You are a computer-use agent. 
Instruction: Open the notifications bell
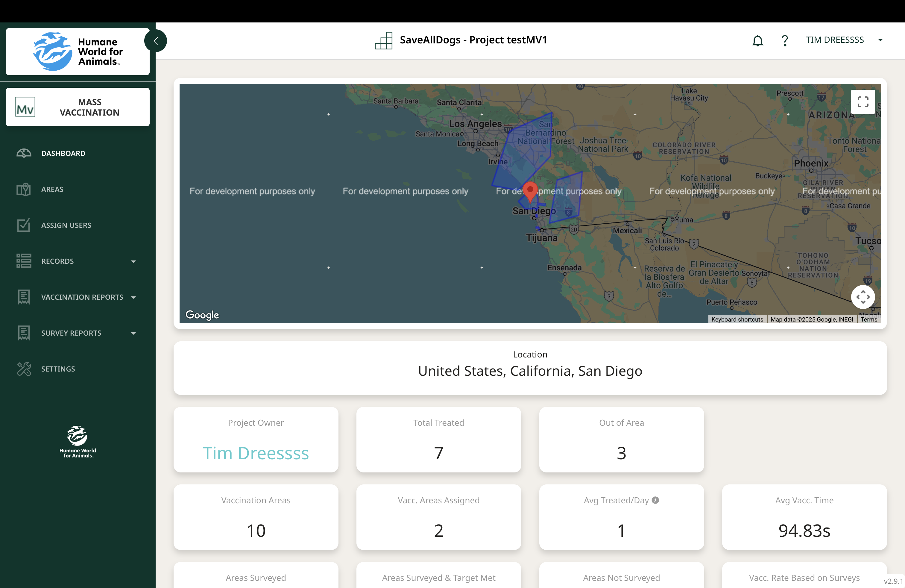[x=757, y=40]
